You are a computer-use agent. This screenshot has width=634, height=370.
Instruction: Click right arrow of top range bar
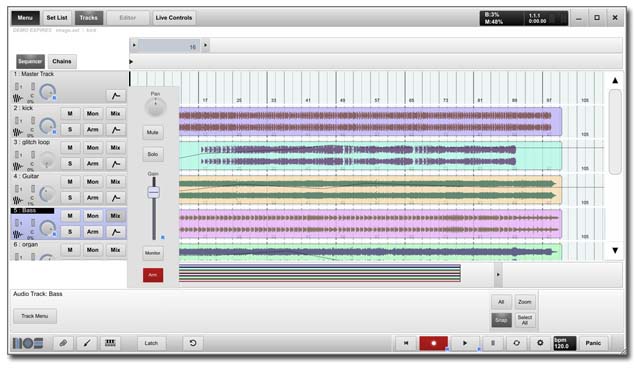pyautogui.click(x=205, y=45)
